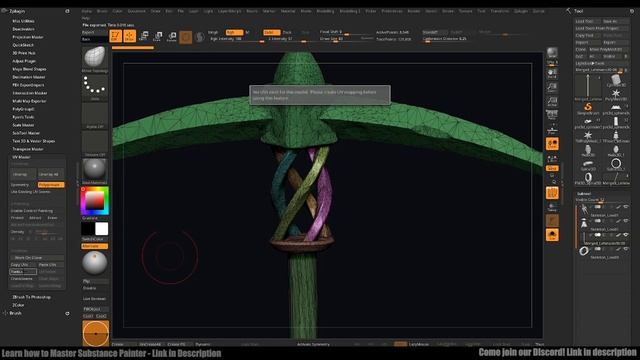Select the SimpleBrush tool thumbnail

coord(588,108)
